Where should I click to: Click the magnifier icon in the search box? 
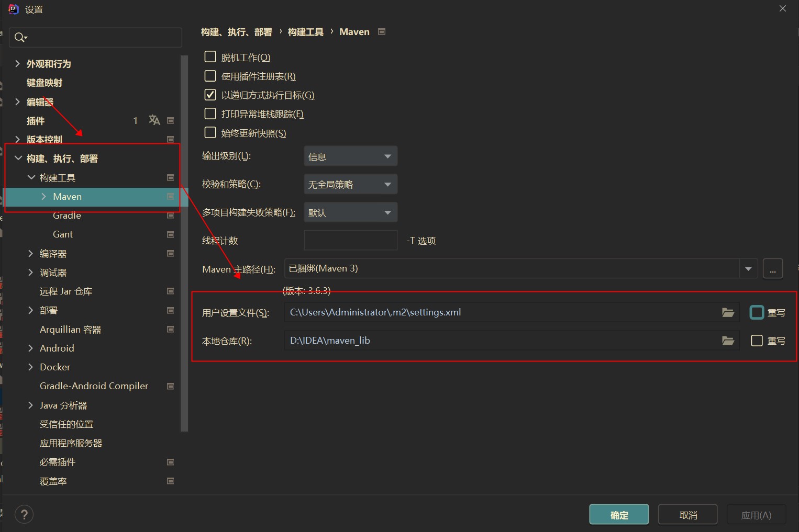(x=20, y=37)
